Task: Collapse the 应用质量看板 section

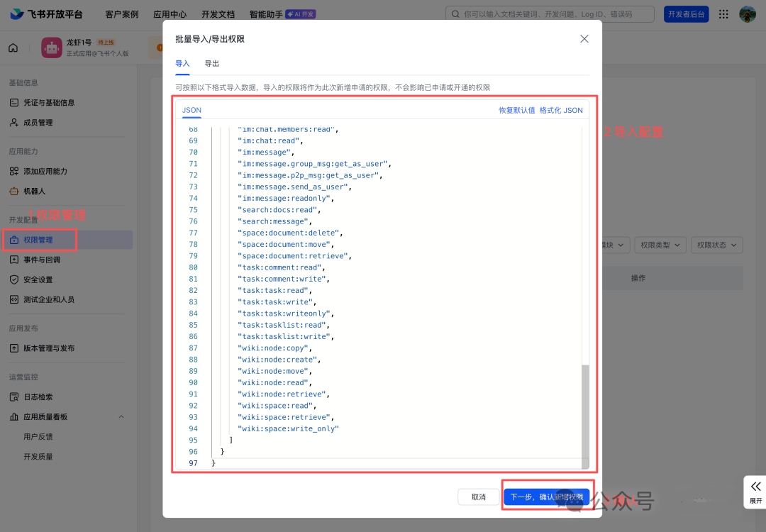Action: pos(121,417)
